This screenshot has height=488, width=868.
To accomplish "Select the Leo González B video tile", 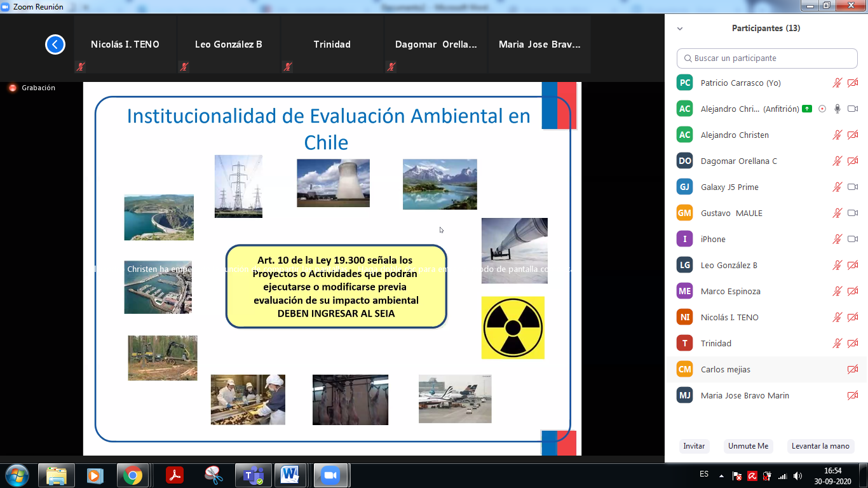I will (228, 44).
